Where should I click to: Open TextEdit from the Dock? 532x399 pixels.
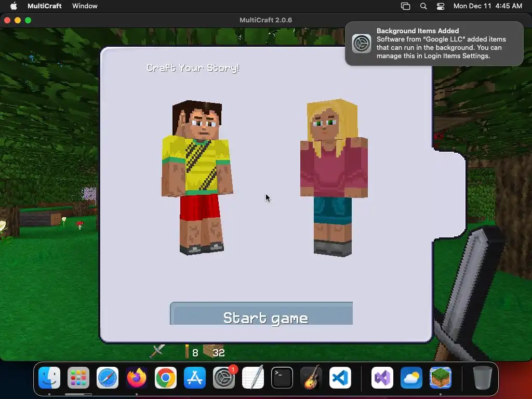pyautogui.click(x=253, y=378)
